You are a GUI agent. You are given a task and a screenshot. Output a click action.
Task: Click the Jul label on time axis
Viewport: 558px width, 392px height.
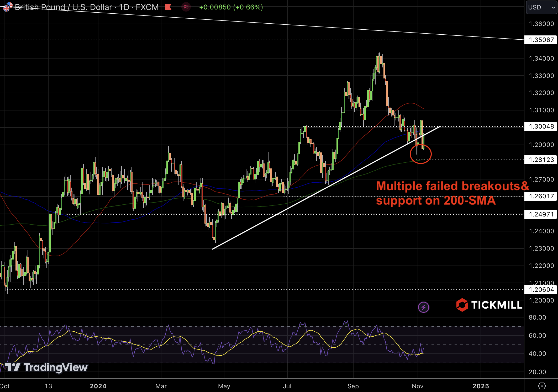coord(287,386)
